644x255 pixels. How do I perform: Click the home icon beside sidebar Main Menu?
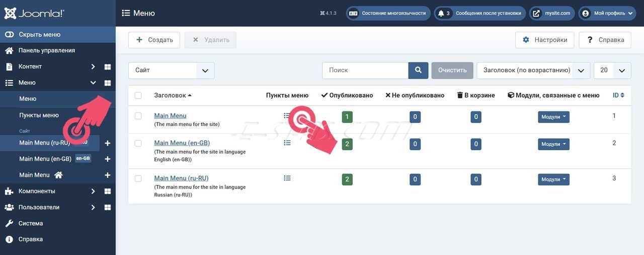tap(58, 175)
